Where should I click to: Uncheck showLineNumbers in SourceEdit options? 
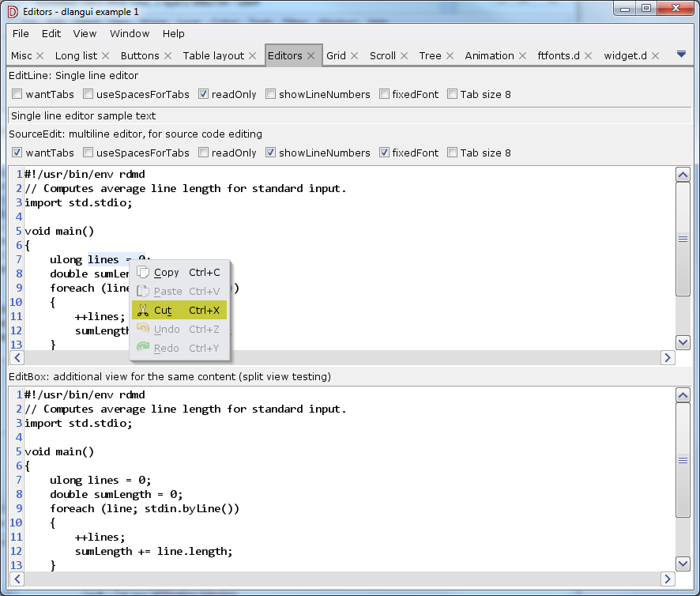(270, 153)
